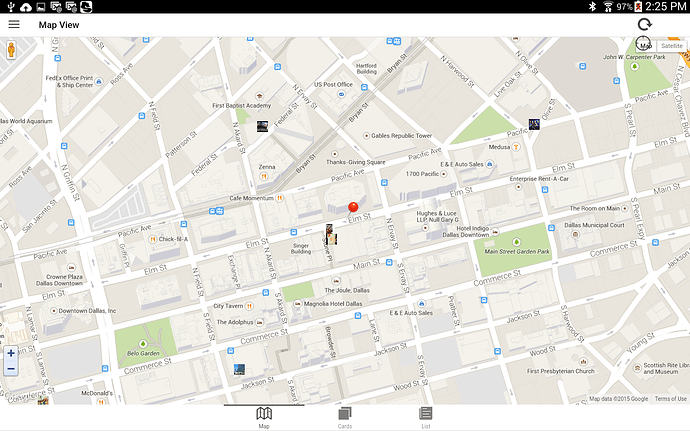
Task: Click the Gables Republic Tower marker
Action: (x=366, y=136)
